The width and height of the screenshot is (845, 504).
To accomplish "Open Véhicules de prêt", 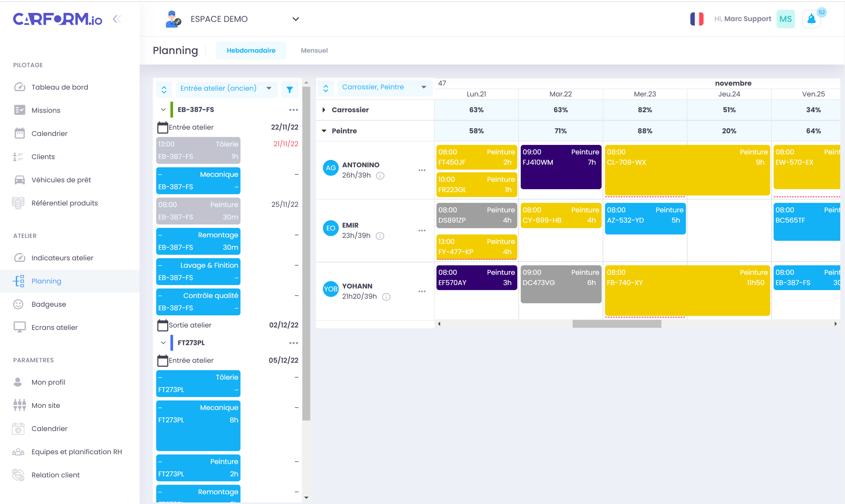I will [x=61, y=180].
